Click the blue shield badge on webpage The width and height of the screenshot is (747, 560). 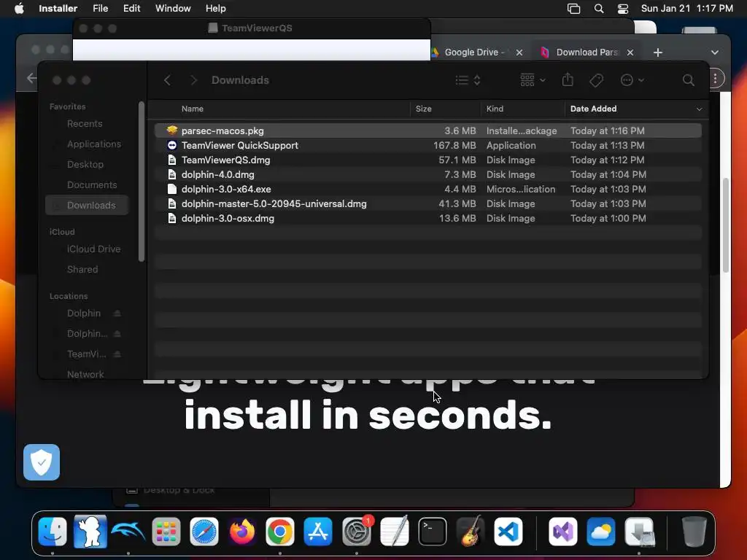(x=42, y=462)
